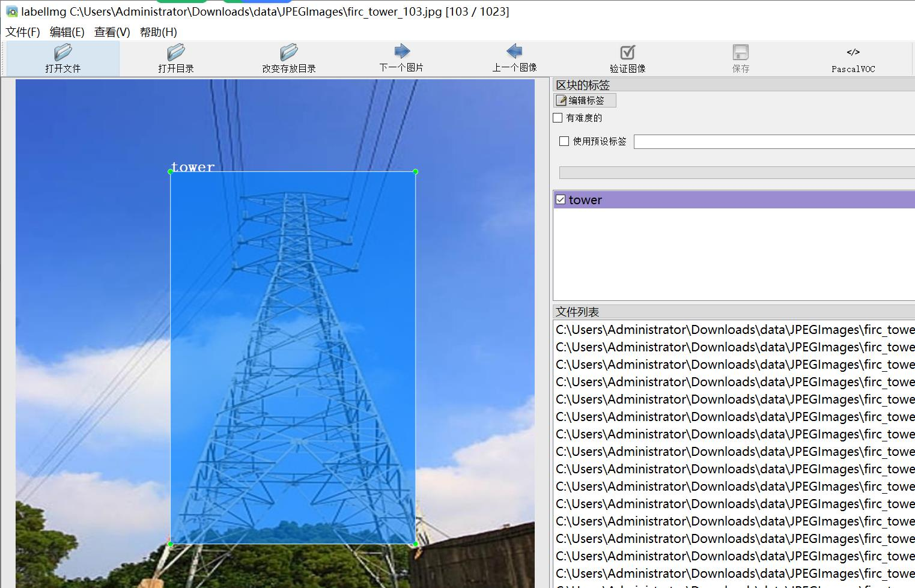This screenshot has width=915, height=588.
Task: Click Change Save Directory (改变存放目录) icon
Action: (x=288, y=53)
